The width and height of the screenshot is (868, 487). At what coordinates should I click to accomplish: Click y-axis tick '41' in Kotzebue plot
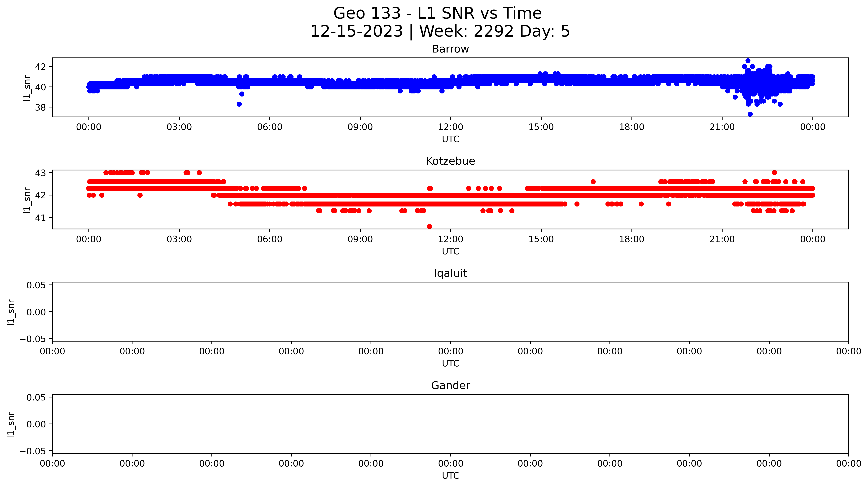pyautogui.click(x=41, y=218)
